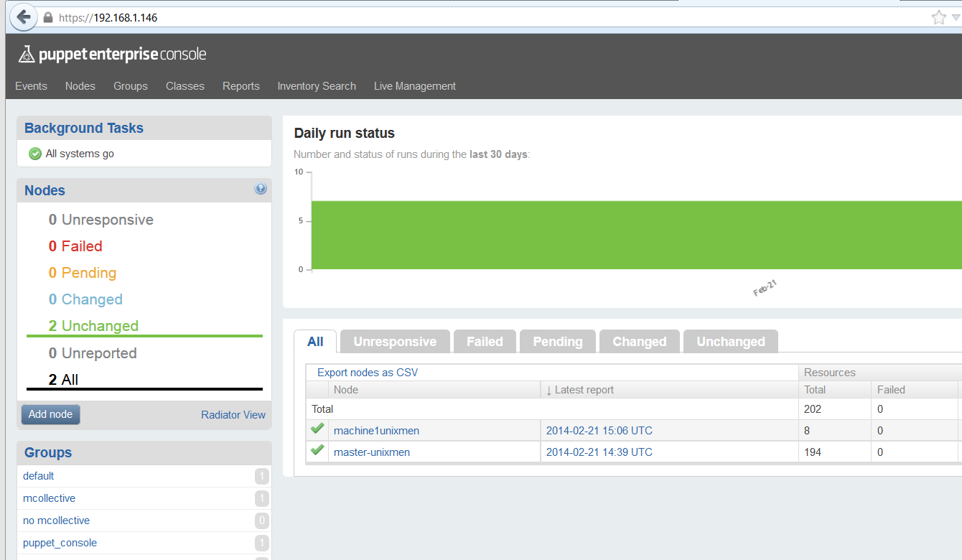Open the master-unixmen node link
Screen dimensions: 962x560
[372, 452]
